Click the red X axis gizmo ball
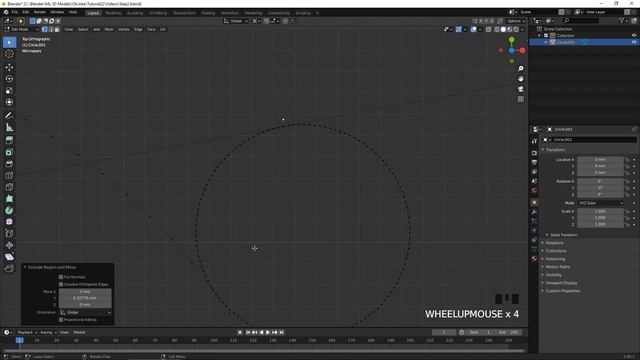Image resolution: width=640 pixels, height=360 pixels. pyautogui.click(x=522, y=50)
